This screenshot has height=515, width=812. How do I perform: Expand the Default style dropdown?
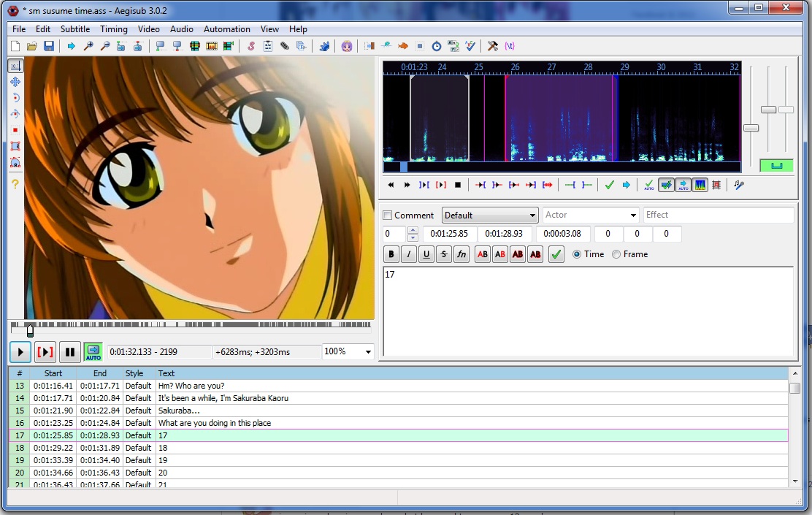tap(490, 215)
